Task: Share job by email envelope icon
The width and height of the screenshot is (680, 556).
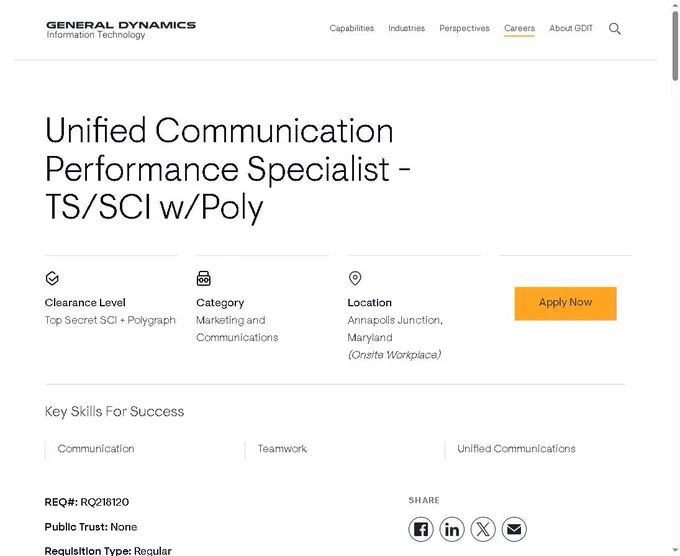Action: pos(514,529)
